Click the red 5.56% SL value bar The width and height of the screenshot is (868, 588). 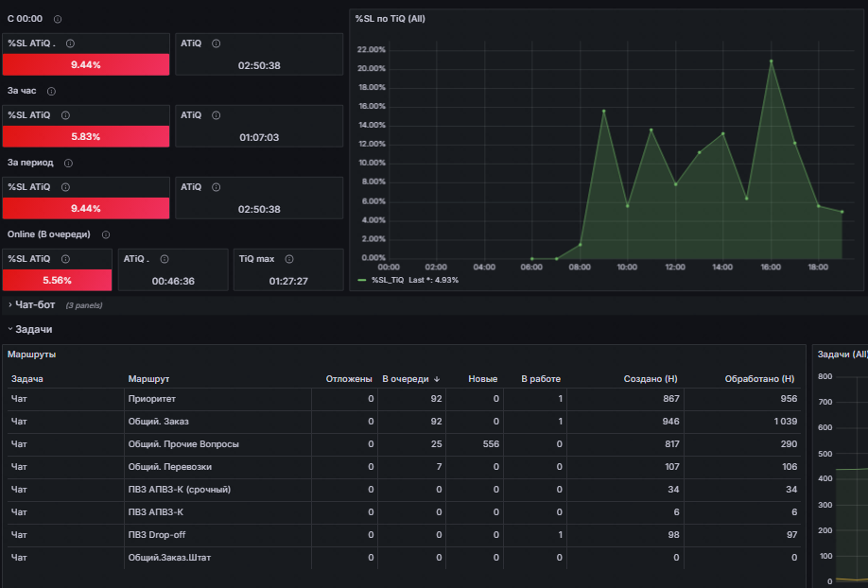pyautogui.click(x=57, y=280)
